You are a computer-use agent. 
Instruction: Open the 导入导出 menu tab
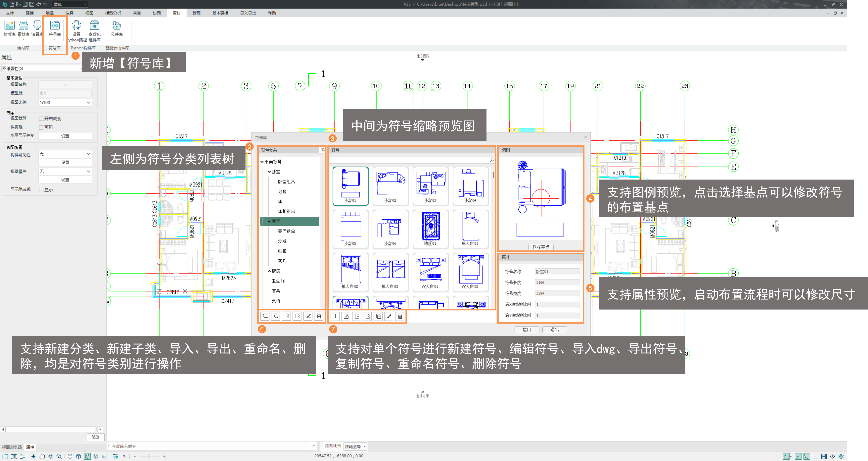click(x=248, y=13)
